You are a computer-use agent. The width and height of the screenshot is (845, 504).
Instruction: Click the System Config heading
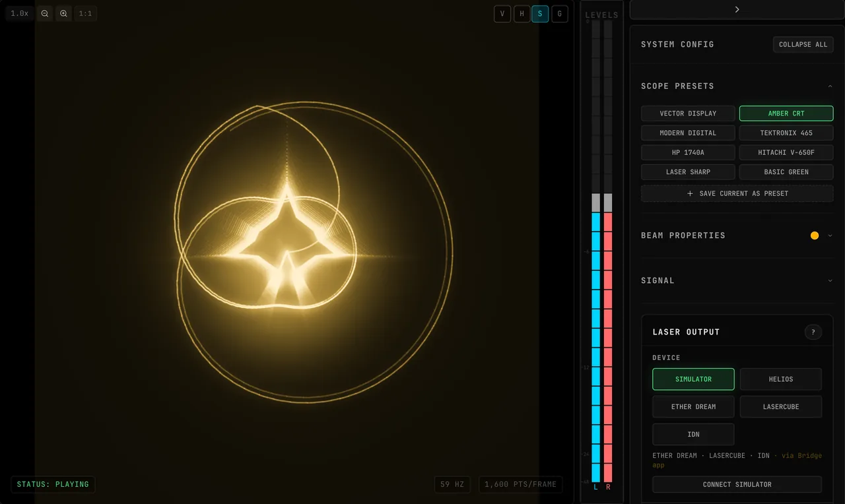point(677,44)
